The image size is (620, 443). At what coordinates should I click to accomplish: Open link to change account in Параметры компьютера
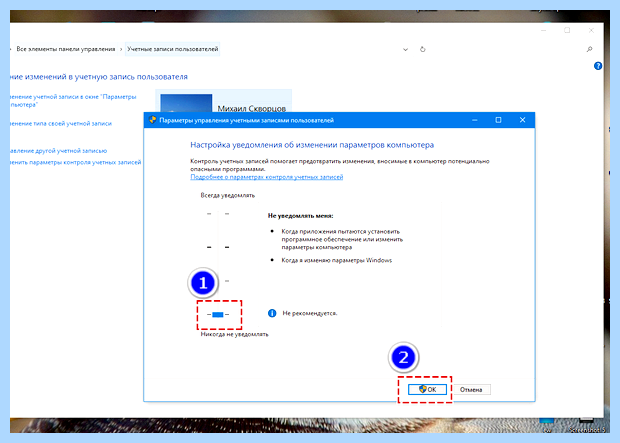tap(73, 100)
